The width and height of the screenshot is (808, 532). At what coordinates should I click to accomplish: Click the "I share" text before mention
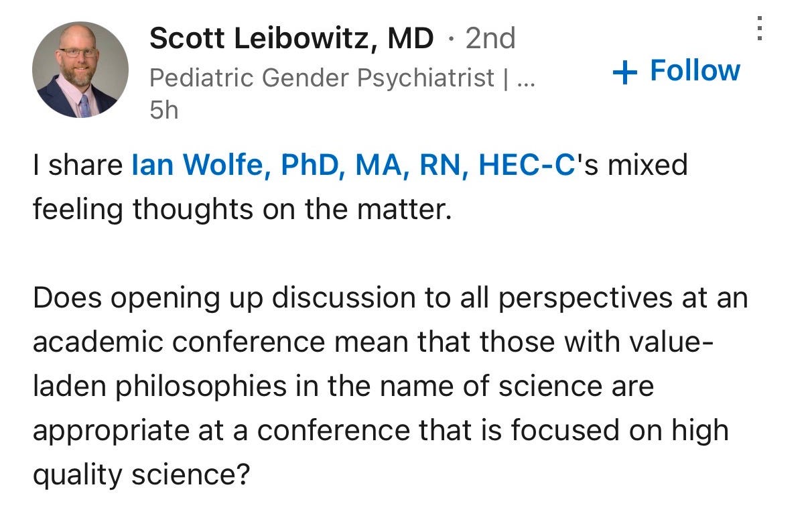pos(79,165)
